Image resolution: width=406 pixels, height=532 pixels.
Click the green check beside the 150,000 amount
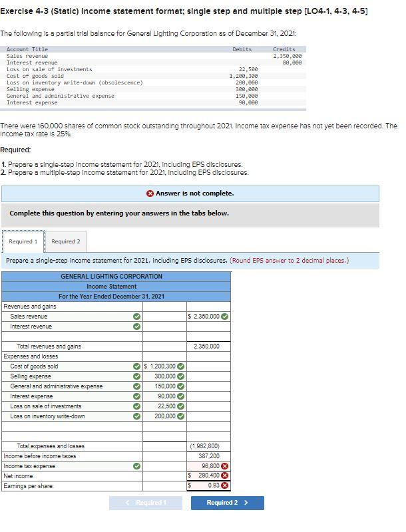pyautogui.click(x=180, y=386)
